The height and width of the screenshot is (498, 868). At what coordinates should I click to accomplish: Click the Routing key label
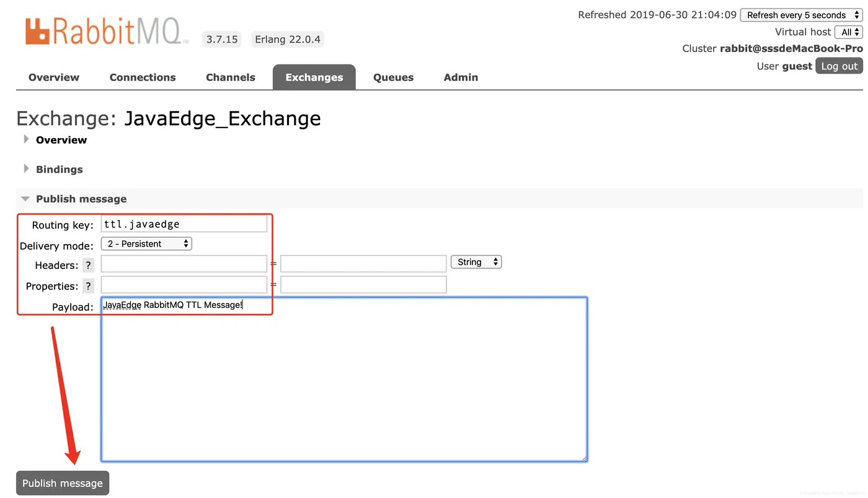tap(63, 225)
